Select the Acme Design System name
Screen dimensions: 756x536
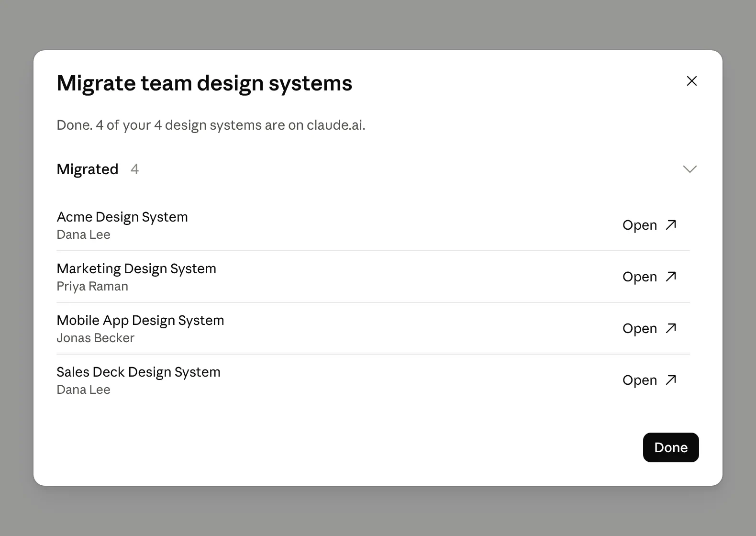(122, 217)
